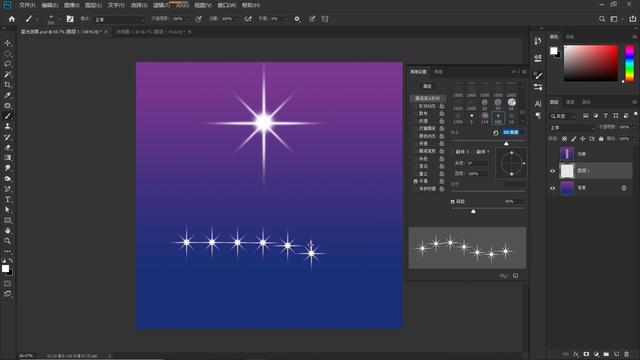Viewport: 640px width, 360px height.
Task: Select the Clone Stamp tool
Action: [7, 126]
